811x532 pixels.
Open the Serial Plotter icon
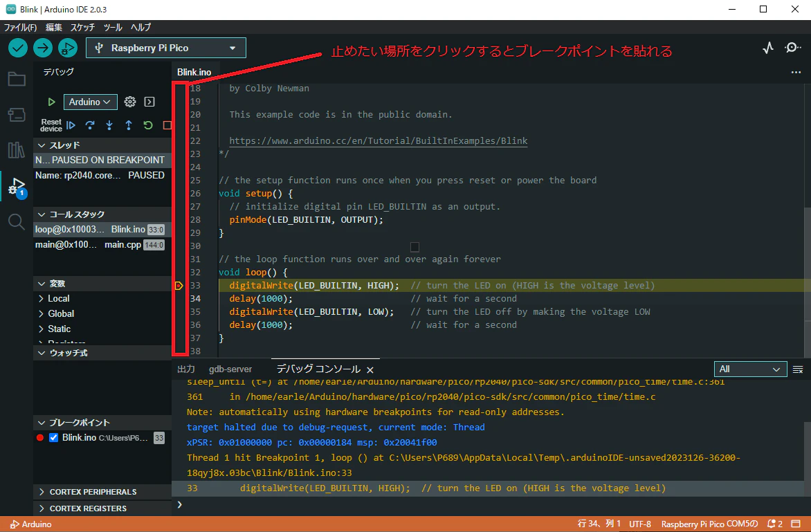click(x=768, y=48)
